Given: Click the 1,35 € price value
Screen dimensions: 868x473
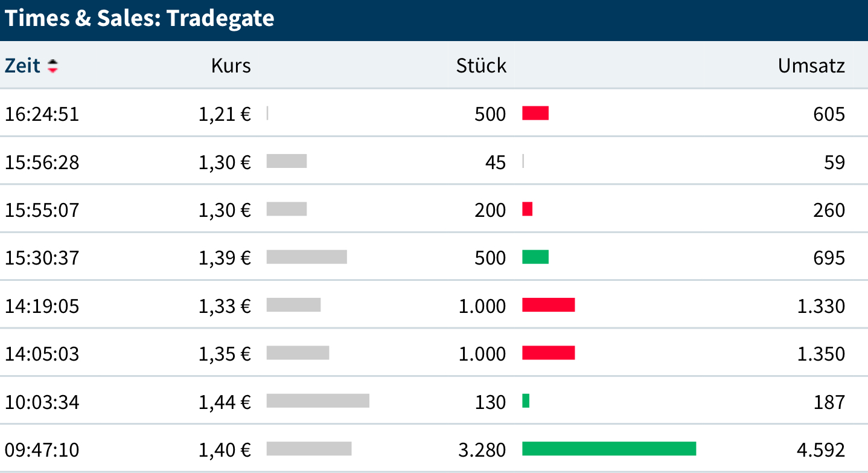Looking at the screenshot, I should click(225, 353).
